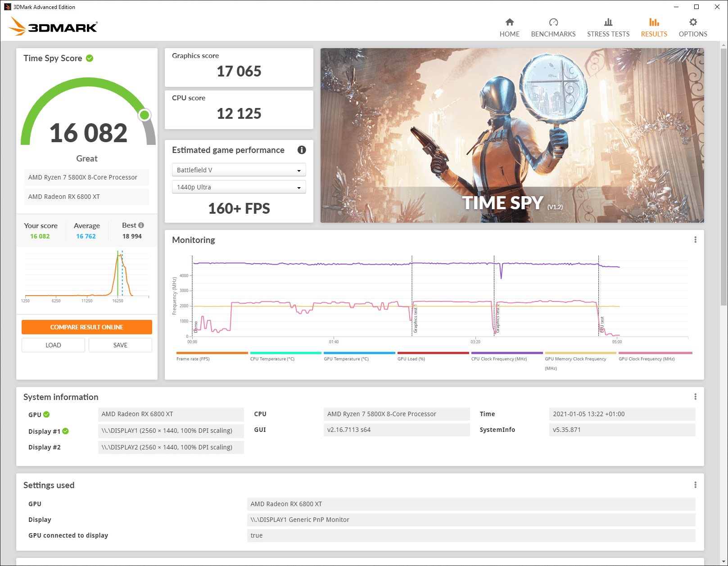
Task: Open Monitoring panel three-dot menu
Action: 695,240
